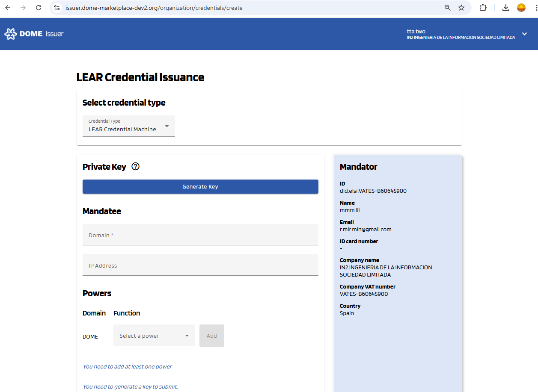This screenshot has width=538, height=392.
Task: Focus the IP Address field
Action: 200,265
